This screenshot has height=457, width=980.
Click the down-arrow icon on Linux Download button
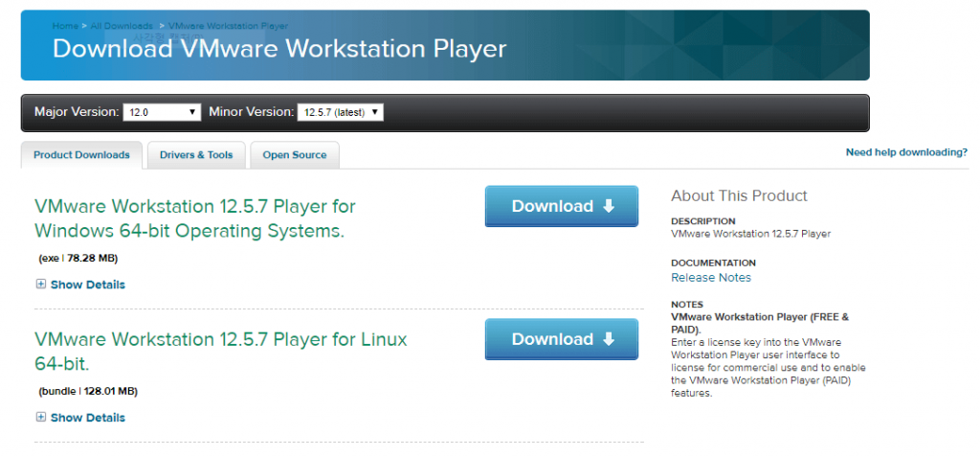click(x=609, y=339)
